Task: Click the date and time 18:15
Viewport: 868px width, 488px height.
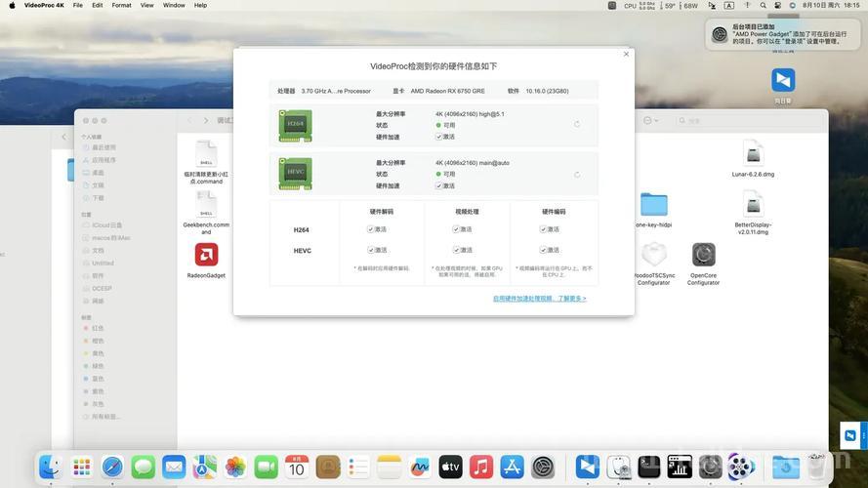Action: 832,5
